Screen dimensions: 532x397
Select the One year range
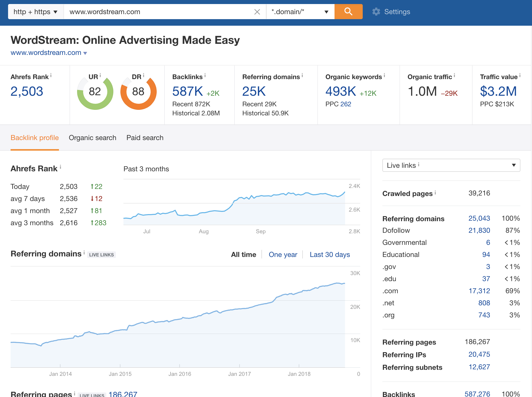tap(283, 254)
